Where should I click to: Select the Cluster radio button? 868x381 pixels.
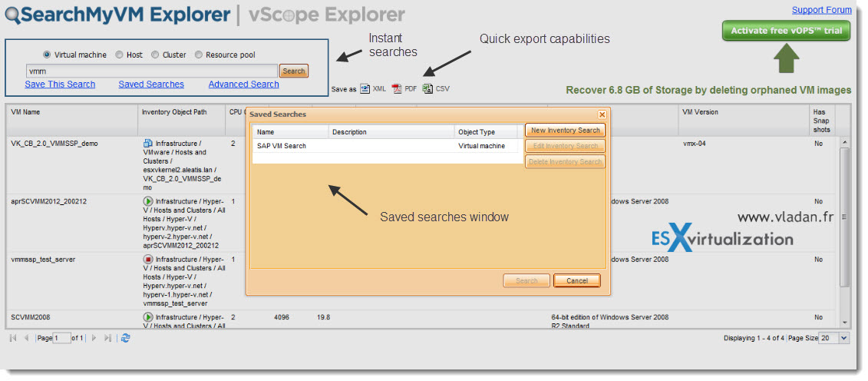tap(156, 55)
